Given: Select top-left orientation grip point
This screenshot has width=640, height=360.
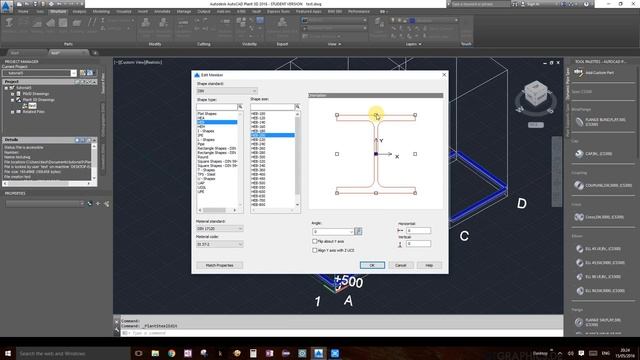Looking at the screenshot, I should [x=337, y=115].
